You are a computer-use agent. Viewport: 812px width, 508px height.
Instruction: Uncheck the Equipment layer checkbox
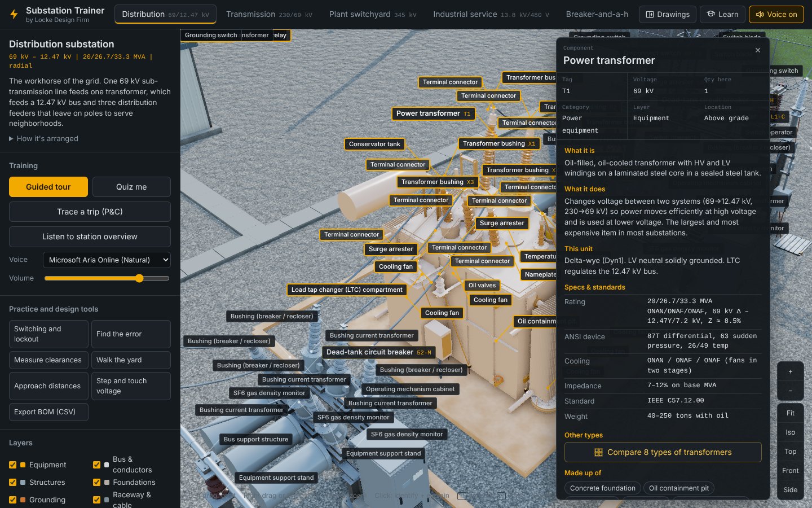12,465
